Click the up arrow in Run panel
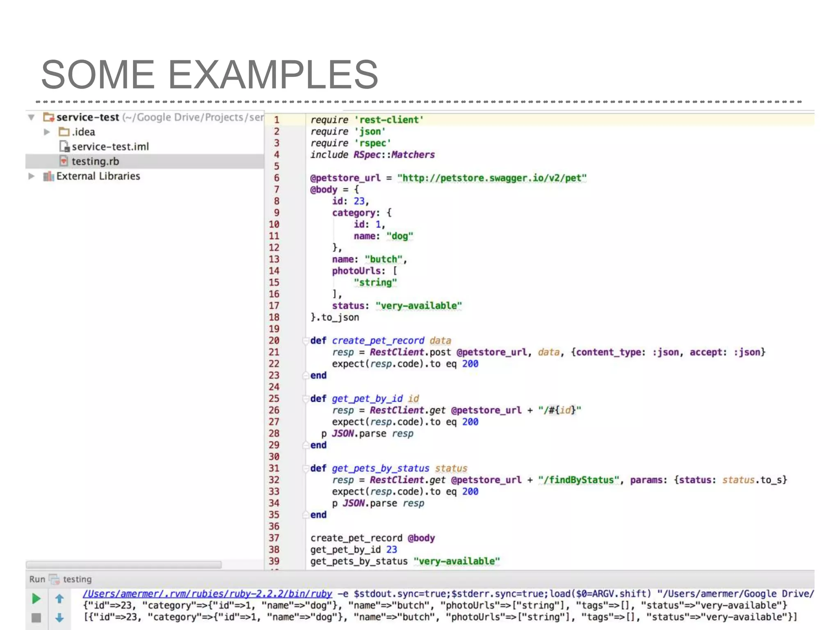Viewport: 840px width, 630px height. click(59, 599)
